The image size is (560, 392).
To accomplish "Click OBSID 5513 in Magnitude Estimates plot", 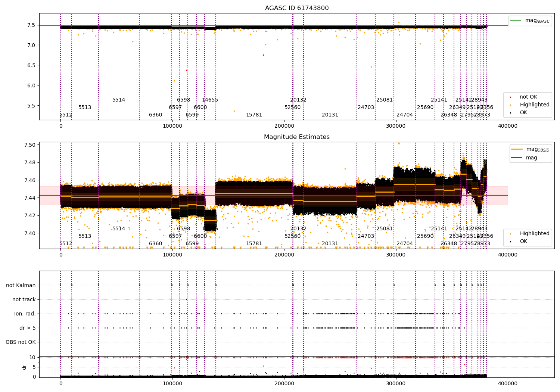I will tap(85, 236).
